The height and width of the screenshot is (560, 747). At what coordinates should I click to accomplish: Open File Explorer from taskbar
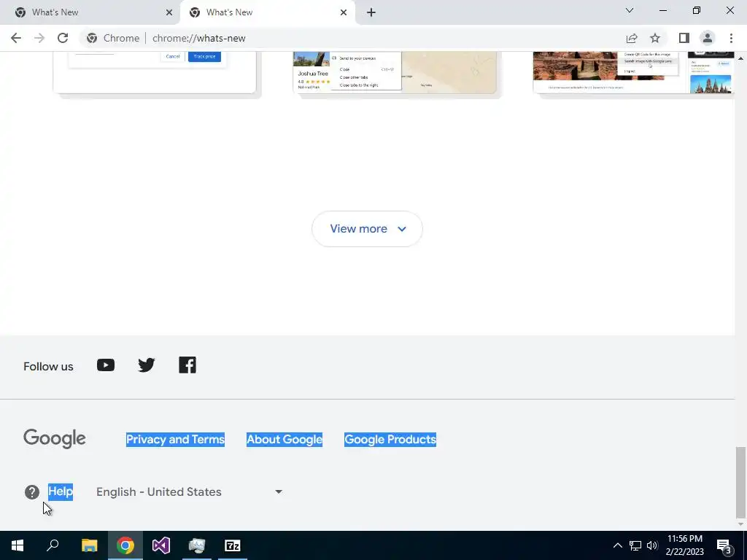(89, 545)
